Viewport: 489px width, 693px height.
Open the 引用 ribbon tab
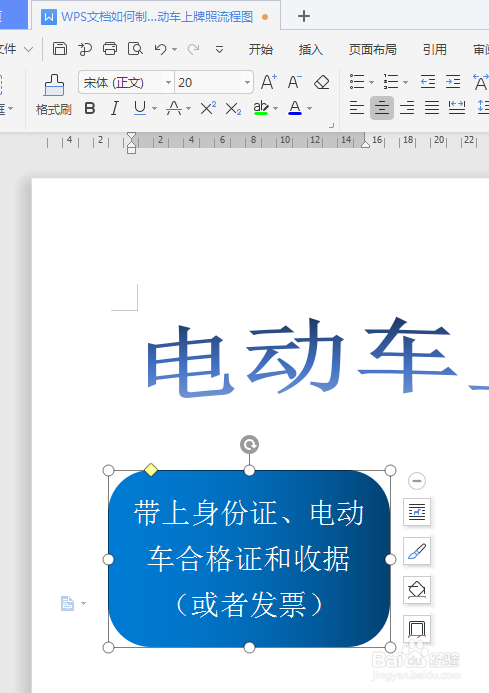pos(434,50)
